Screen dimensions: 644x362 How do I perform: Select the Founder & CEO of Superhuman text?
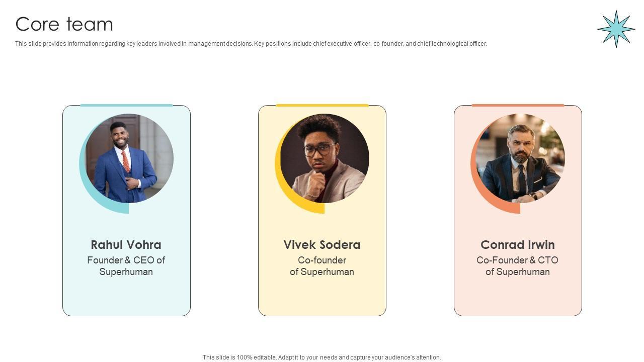pyautogui.click(x=126, y=266)
